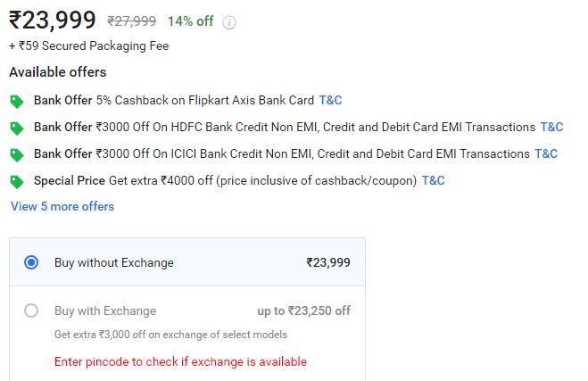Select the Buy with Exchange radio button
This screenshot has width=588, height=381.
(31, 311)
